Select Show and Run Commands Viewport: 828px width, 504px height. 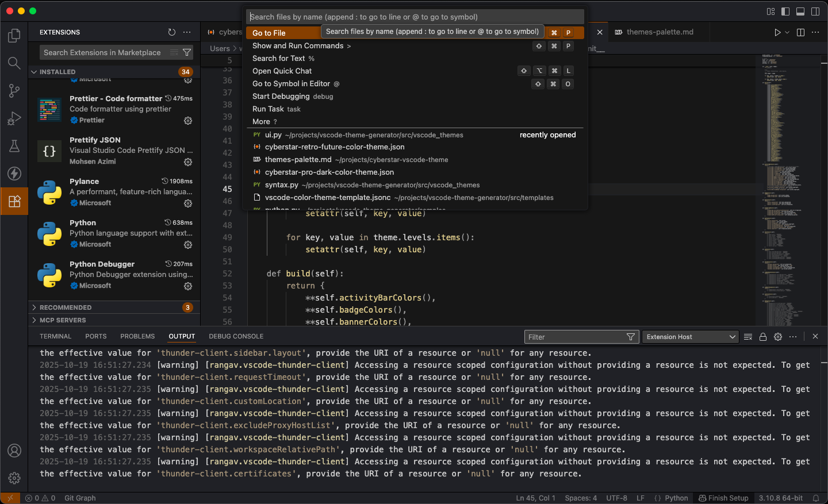[415, 46]
